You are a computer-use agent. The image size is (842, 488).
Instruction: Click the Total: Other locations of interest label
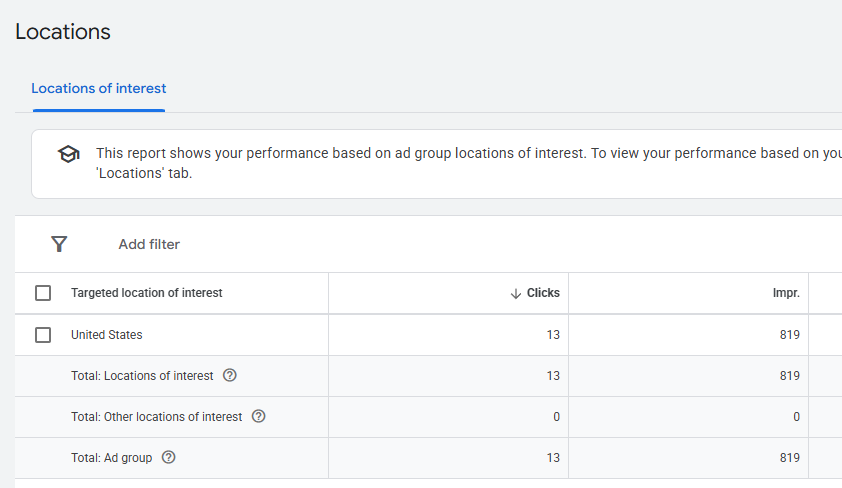[x=157, y=417]
